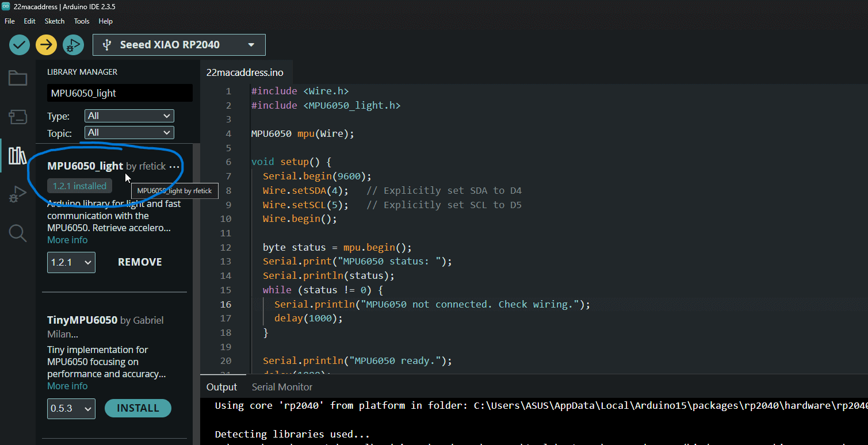Click the MPU6050_light library title
Image resolution: width=868 pixels, height=445 pixels.
pos(85,166)
